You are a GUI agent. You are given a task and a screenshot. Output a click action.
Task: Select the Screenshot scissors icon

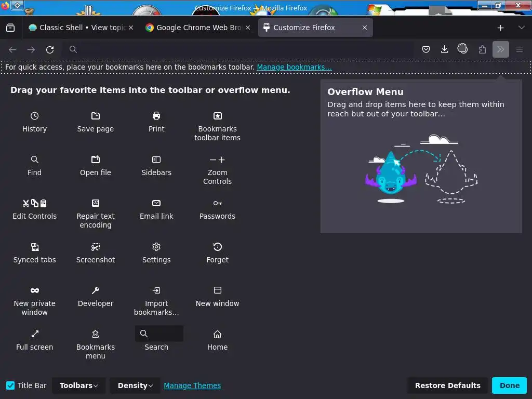click(96, 247)
